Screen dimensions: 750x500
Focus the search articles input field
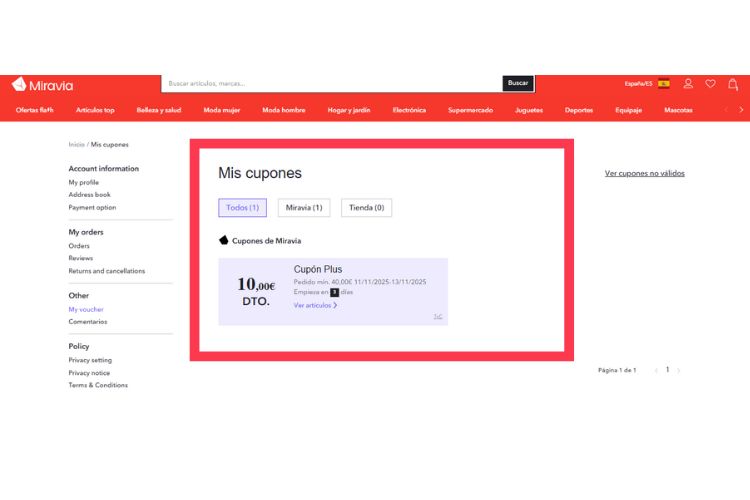[330, 84]
